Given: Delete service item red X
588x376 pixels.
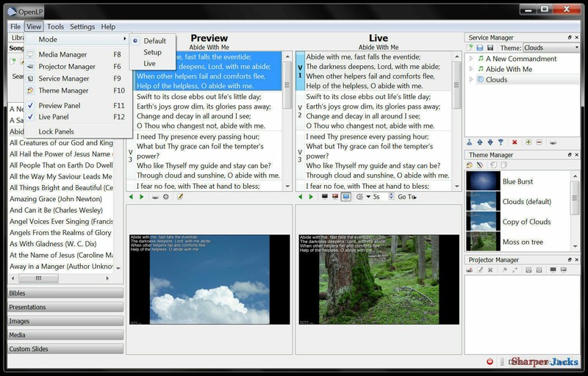Looking at the screenshot, I should pos(514,142).
